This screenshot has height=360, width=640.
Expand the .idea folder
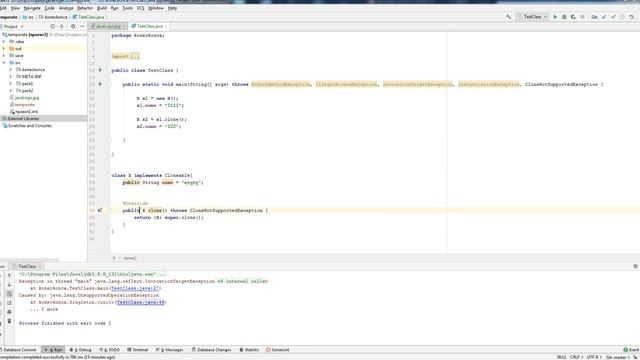point(4,41)
